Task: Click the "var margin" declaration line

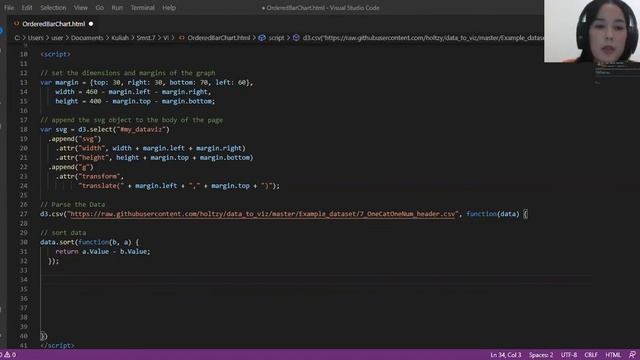Action: pyautogui.click(x=147, y=82)
